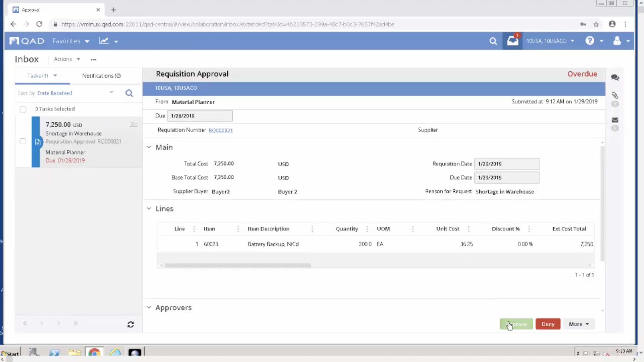Refresh the task list

(130, 324)
